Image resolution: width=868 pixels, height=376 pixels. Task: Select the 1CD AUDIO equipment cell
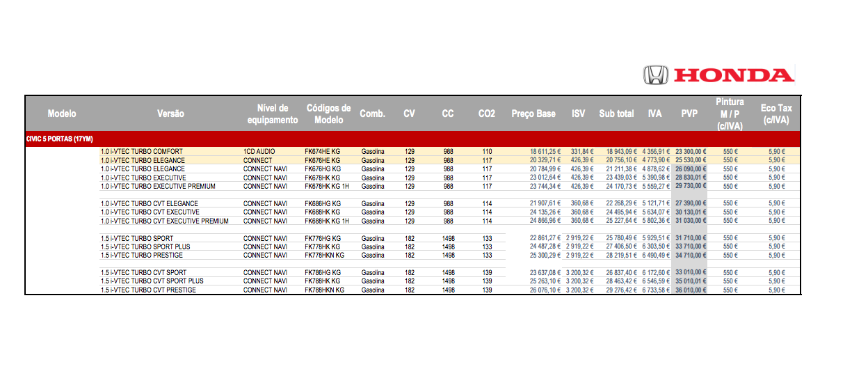tap(259, 151)
